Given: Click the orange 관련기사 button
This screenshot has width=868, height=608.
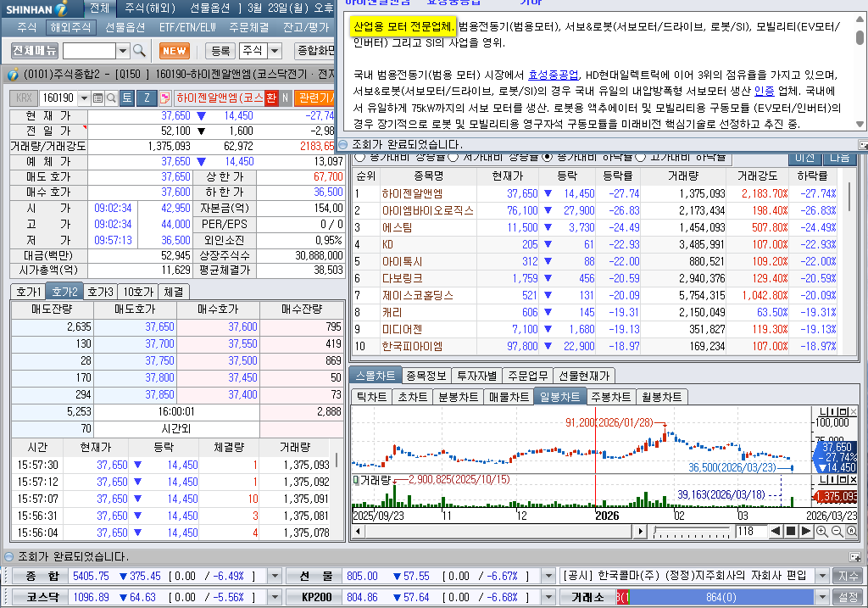Looking at the screenshot, I should [315, 98].
